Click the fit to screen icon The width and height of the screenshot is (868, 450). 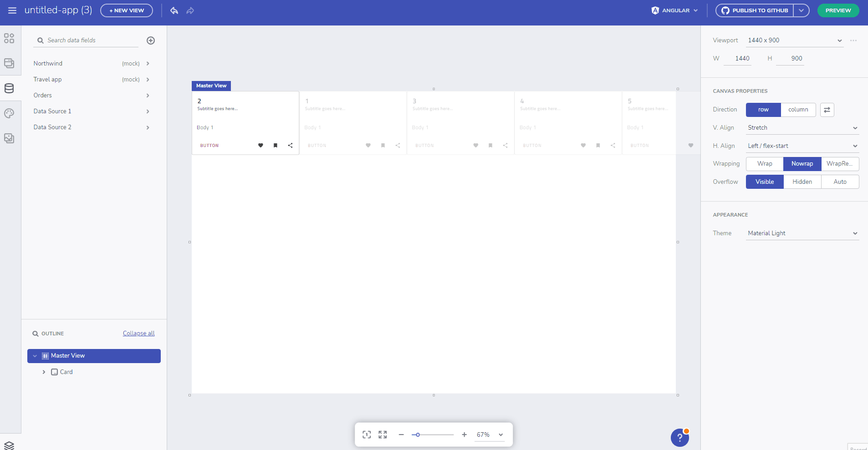click(x=367, y=435)
